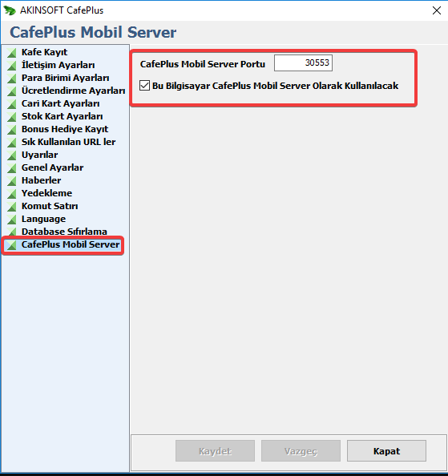Click the green icon beside Cari Kart Ayarları

click(x=12, y=104)
